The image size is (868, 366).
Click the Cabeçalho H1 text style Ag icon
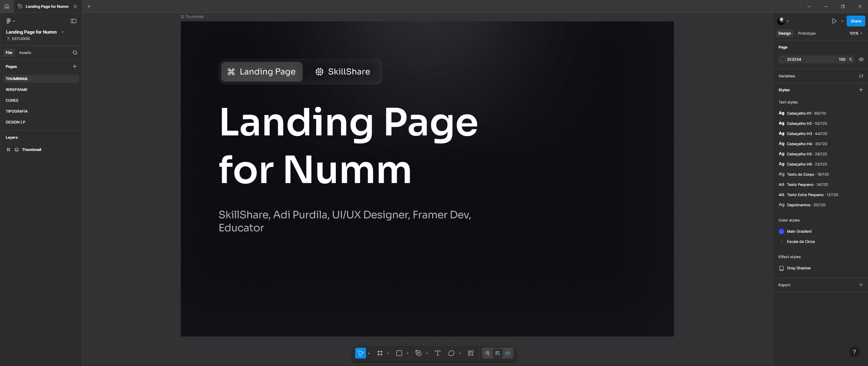[x=782, y=113]
